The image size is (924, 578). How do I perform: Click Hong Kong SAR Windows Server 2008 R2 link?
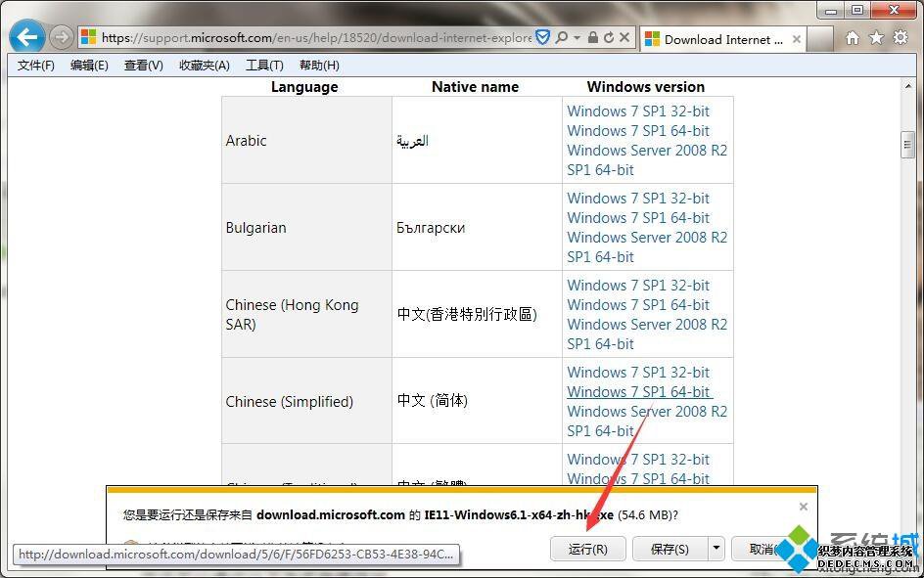pyautogui.click(x=647, y=334)
